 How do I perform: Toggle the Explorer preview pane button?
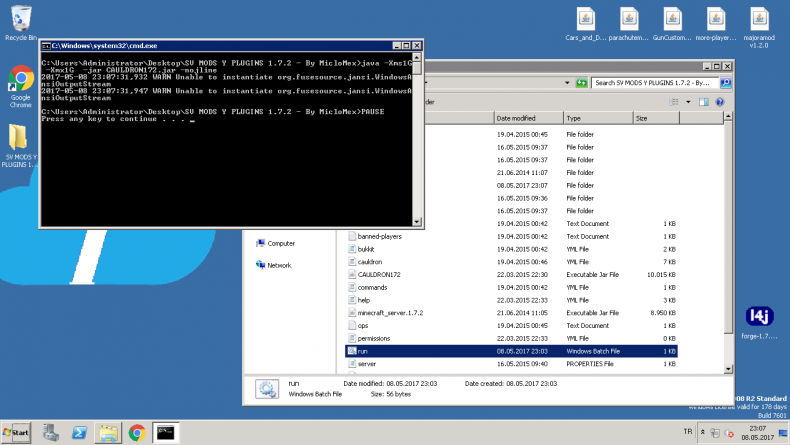(x=703, y=102)
